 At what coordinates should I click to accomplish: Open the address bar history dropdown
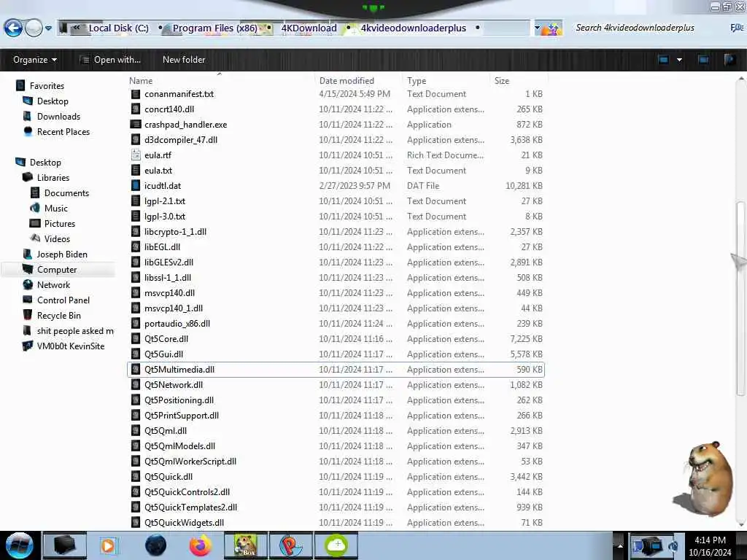537,28
